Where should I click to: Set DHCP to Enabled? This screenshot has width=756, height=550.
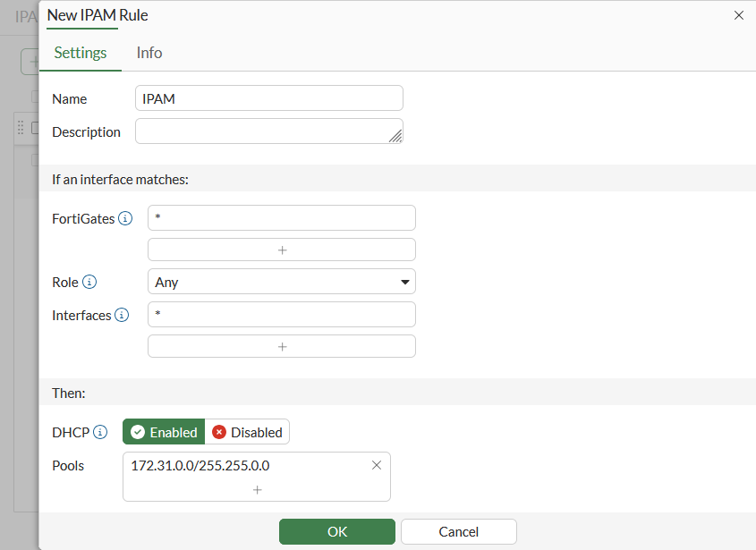click(164, 432)
